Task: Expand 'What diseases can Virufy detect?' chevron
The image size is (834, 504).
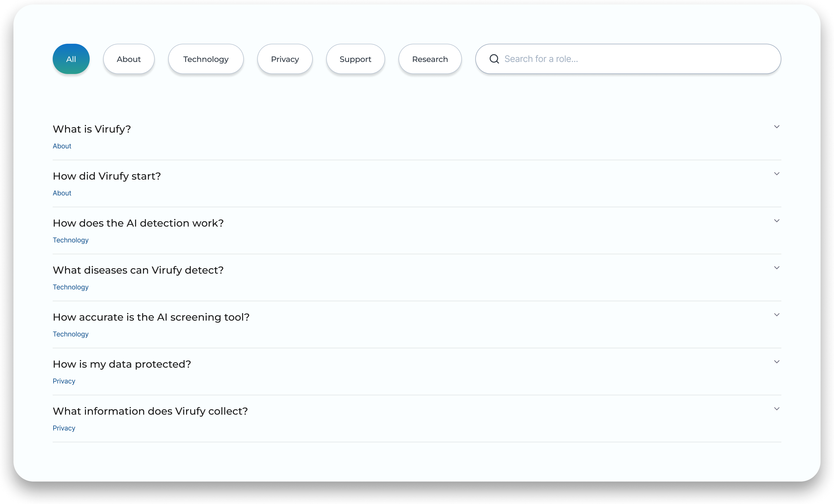Action: (777, 268)
